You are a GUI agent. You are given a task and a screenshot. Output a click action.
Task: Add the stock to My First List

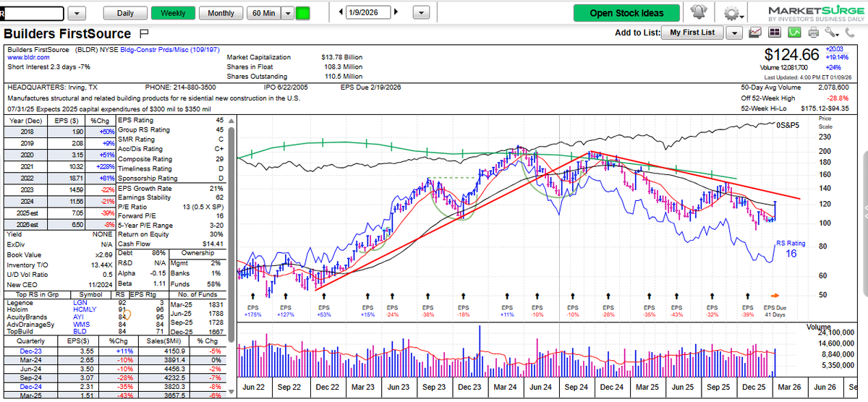click(x=692, y=33)
